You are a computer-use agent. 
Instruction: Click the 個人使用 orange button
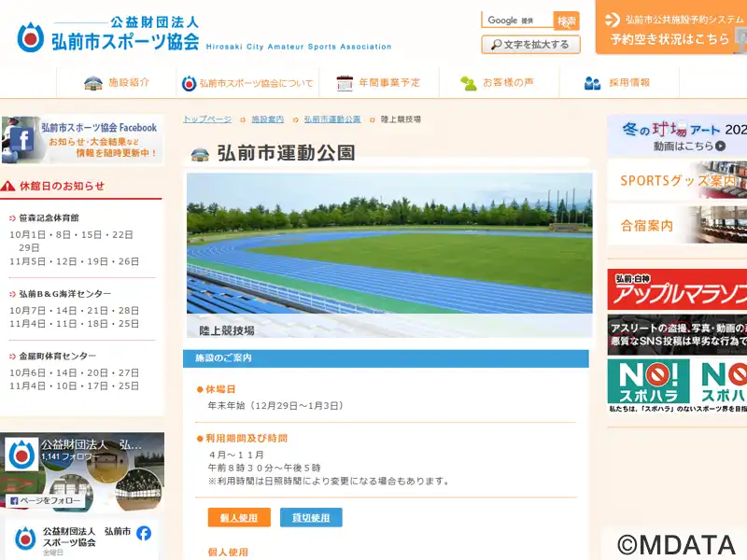[x=239, y=518]
